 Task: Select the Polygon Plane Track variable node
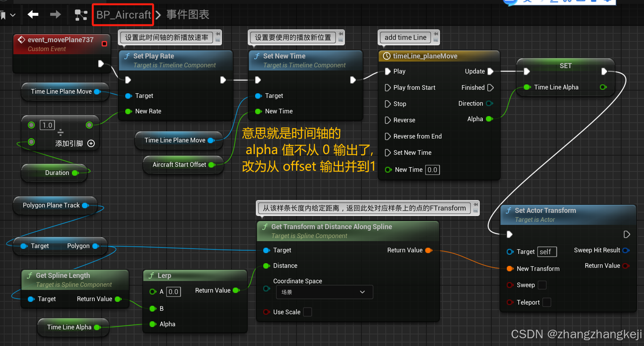(x=55, y=205)
